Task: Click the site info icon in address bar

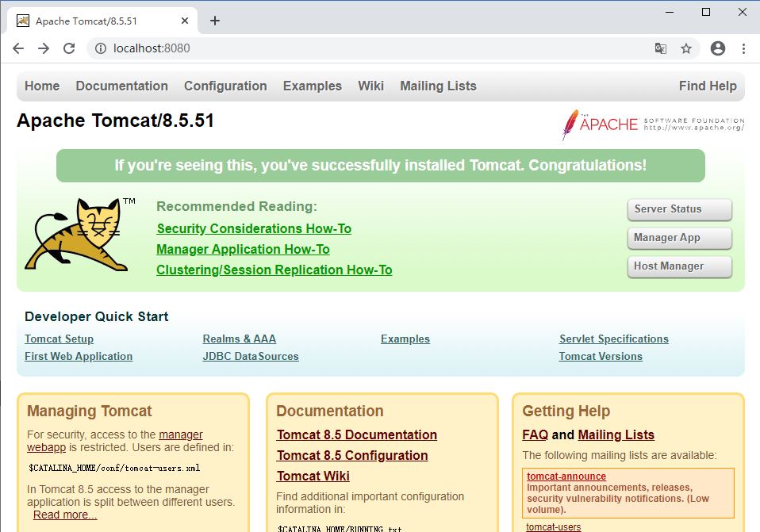Action: (x=100, y=48)
